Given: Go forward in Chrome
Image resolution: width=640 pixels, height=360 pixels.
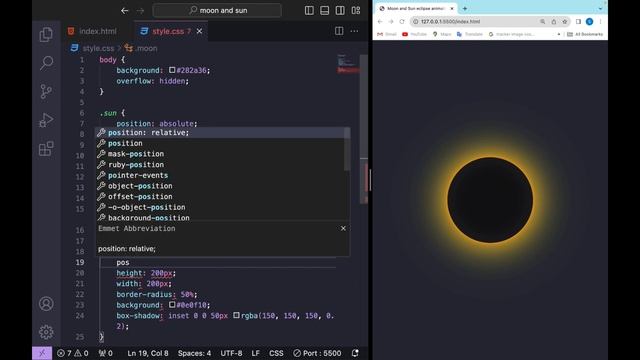Looking at the screenshot, I should (391, 22).
